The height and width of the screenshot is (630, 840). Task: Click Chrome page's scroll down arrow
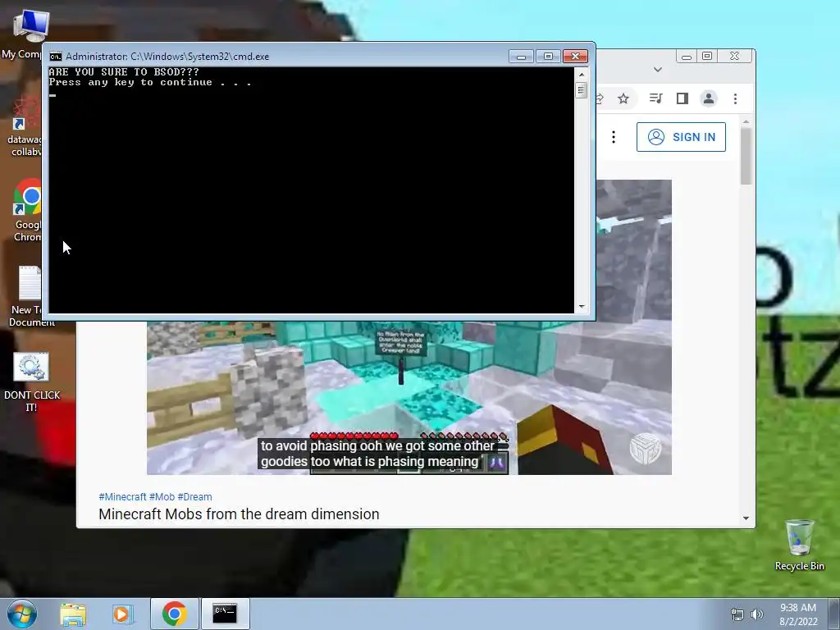coord(746,518)
